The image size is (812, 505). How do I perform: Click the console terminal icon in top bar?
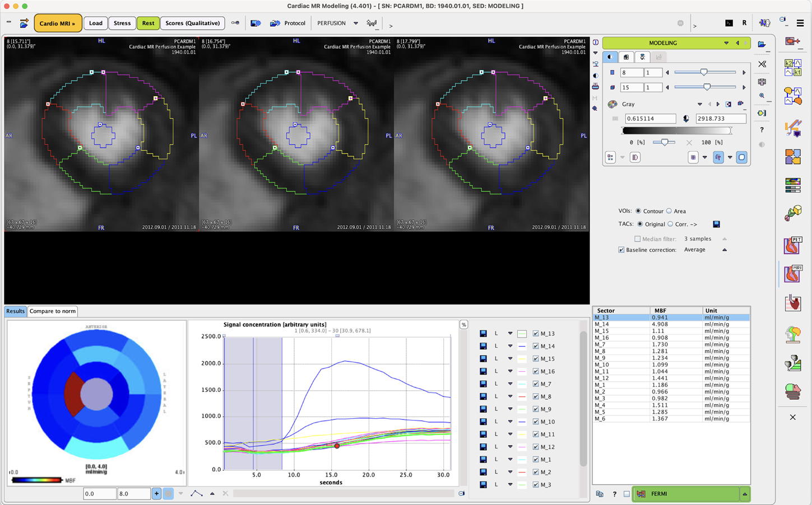[729, 23]
